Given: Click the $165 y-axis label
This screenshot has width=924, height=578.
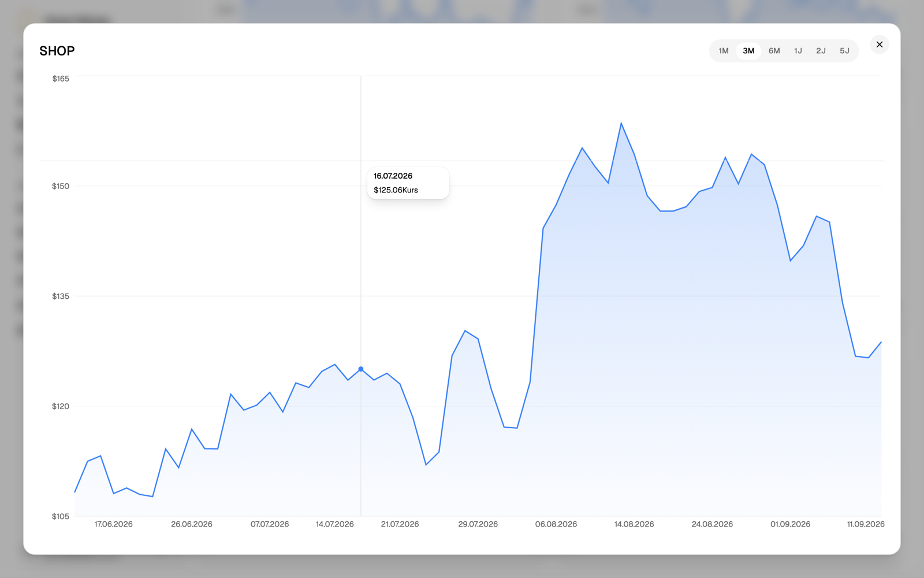Looking at the screenshot, I should [61, 79].
